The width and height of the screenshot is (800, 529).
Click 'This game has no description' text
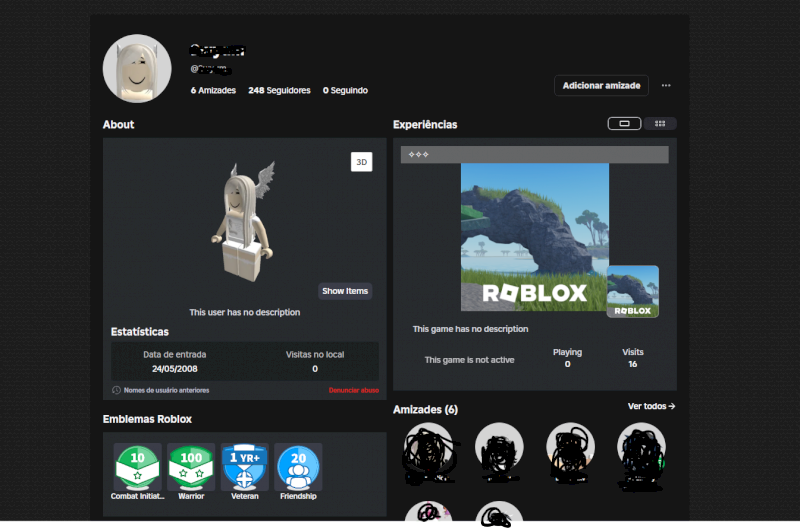coord(470,329)
